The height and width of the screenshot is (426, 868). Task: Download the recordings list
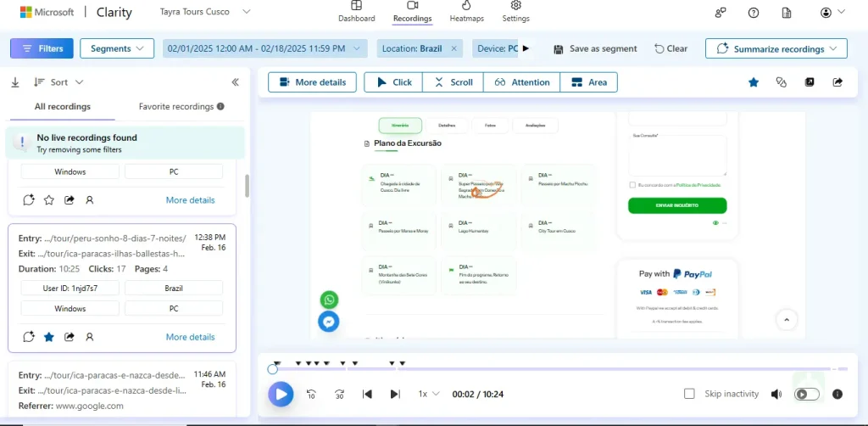15,82
